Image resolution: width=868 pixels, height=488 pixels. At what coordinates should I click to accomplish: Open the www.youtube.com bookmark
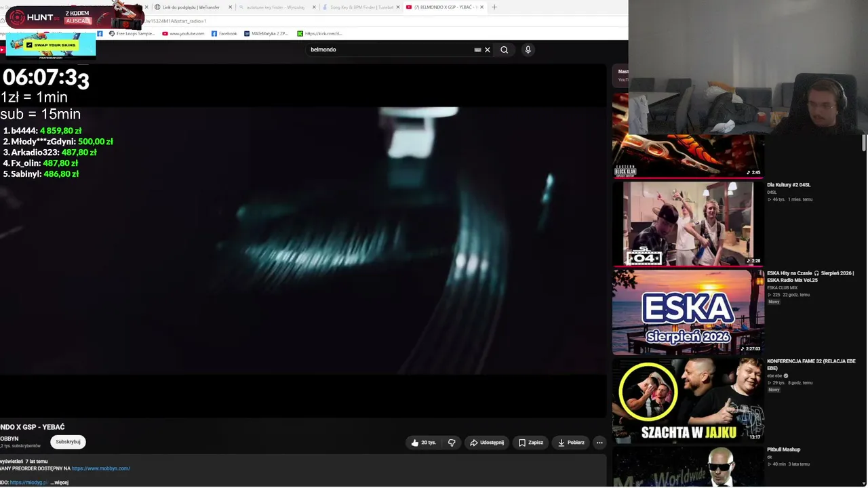click(183, 33)
